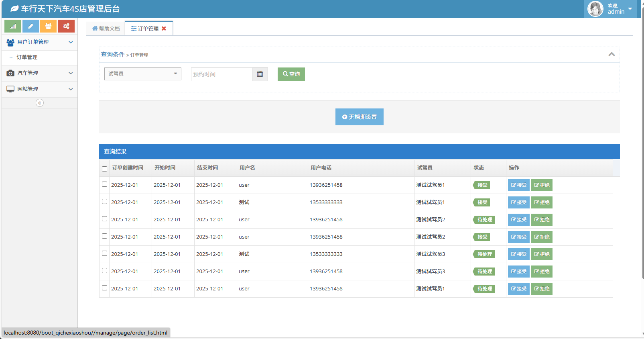Viewport: 644px width, 339px height.
Task: Collapse the 查询条件 panel with chevron
Action: tap(611, 54)
